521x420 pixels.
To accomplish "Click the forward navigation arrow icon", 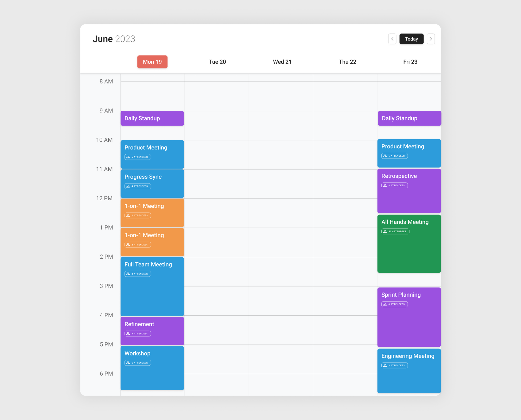I will pos(430,39).
